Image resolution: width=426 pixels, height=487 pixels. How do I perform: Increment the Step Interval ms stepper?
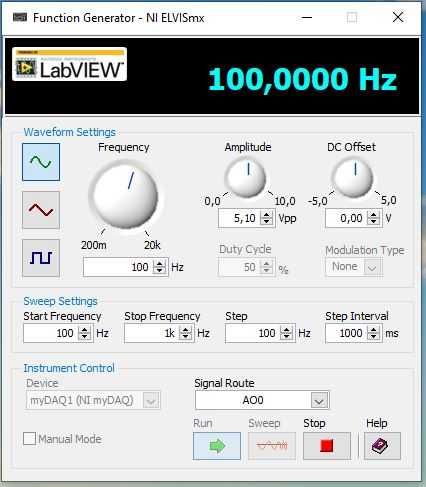[x=374, y=329]
